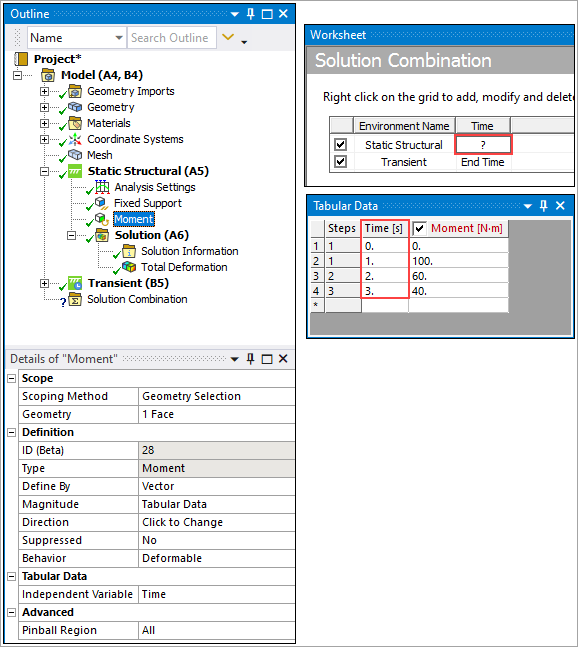Collapse the Scope section in Details
This screenshot has width=578, height=647.
click(x=12, y=378)
